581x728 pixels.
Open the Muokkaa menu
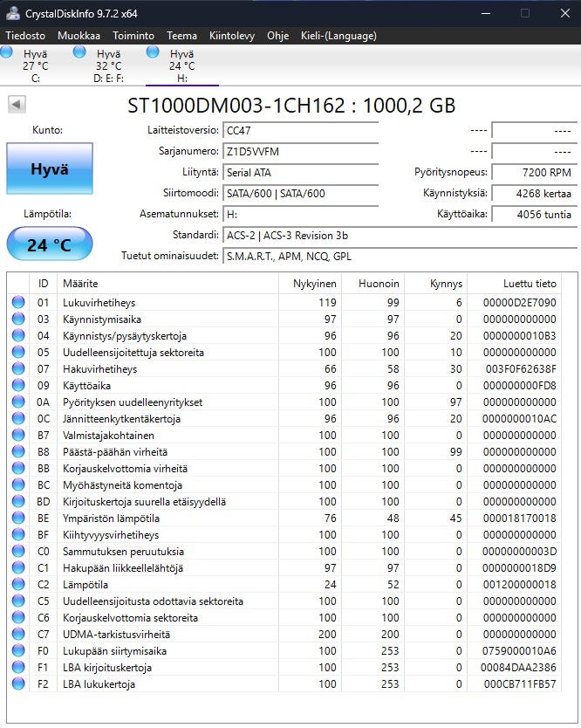coord(79,35)
